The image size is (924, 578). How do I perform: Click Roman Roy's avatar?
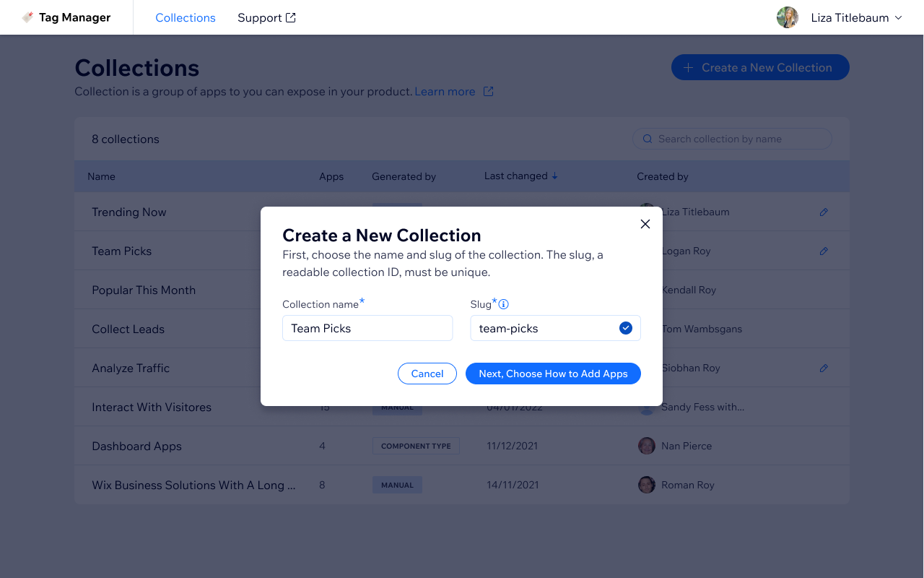point(647,485)
